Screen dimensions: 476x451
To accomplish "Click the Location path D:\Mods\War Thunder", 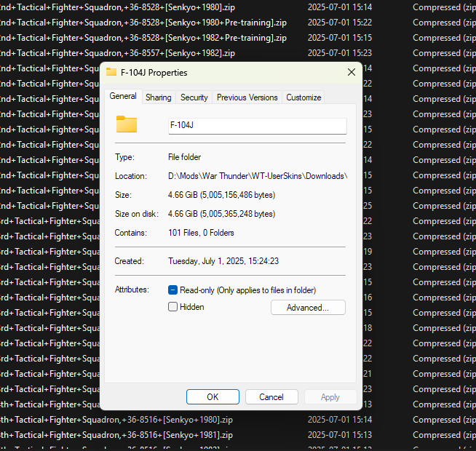I will tap(258, 176).
